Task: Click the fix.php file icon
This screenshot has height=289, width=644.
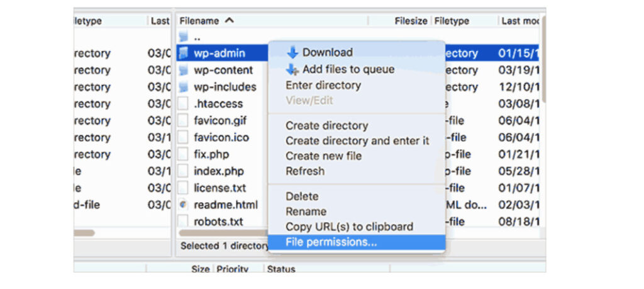Action: pos(183,154)
